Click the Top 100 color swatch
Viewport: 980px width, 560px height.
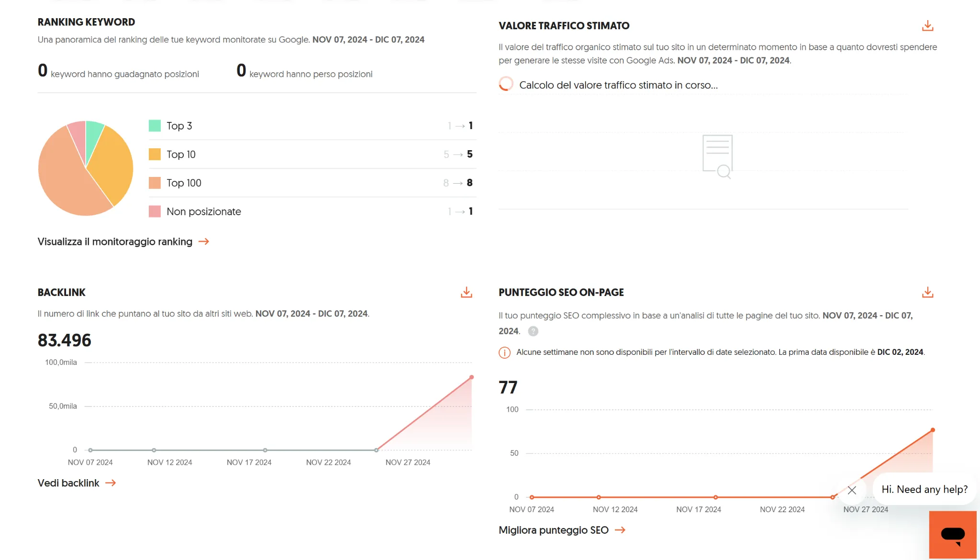tap(155, 183)
